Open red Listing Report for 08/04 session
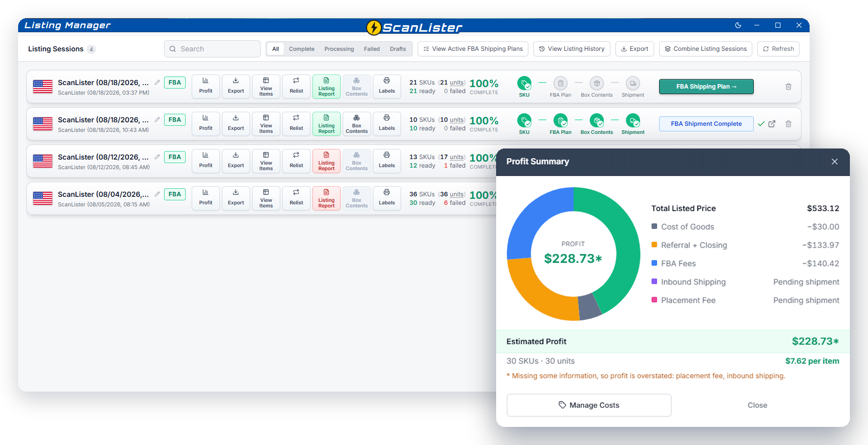The height and width of the screenshot is (445, 868). click(x=327, y=198)
